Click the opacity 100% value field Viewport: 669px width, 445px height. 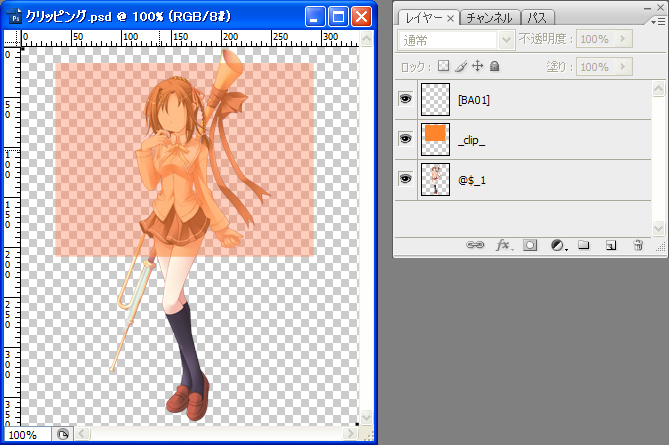click(596, 39)
